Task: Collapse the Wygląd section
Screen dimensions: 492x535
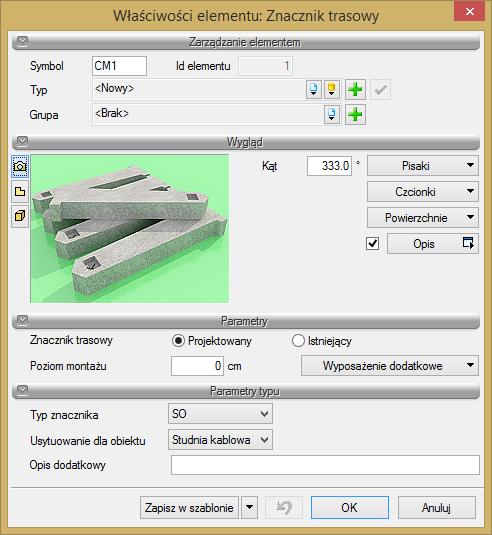Action: [23, 141]
